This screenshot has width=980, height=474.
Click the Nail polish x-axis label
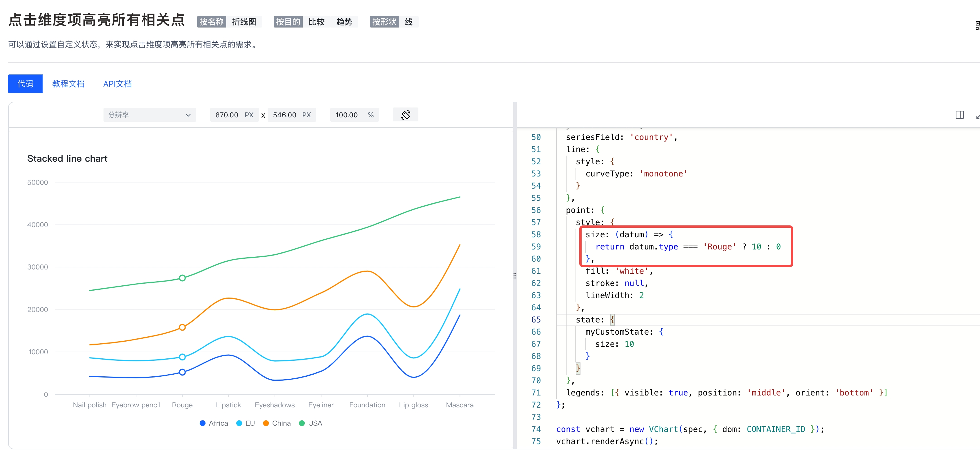pyautogui.click(x=90, y=405)
